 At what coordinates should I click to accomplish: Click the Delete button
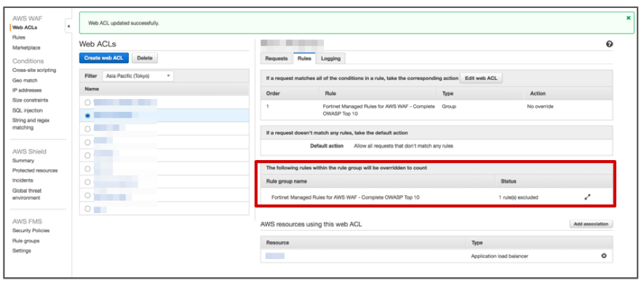[x=145, y=58]
